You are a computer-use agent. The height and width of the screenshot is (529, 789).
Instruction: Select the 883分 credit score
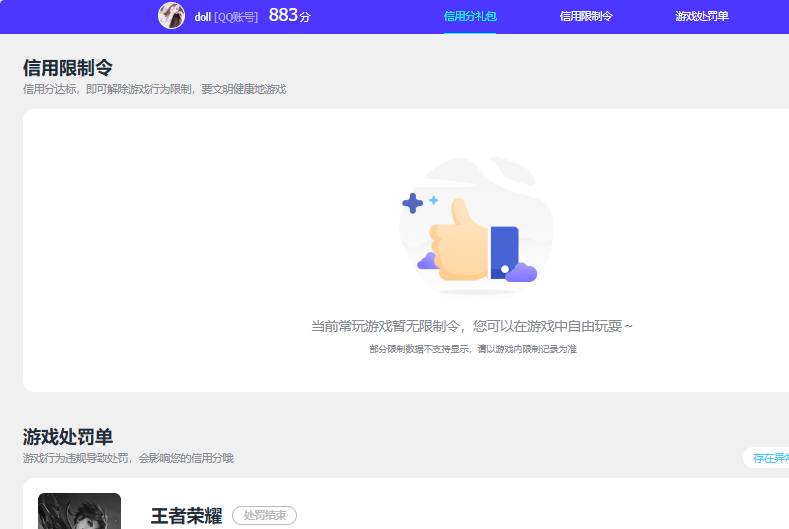[289, 15]
